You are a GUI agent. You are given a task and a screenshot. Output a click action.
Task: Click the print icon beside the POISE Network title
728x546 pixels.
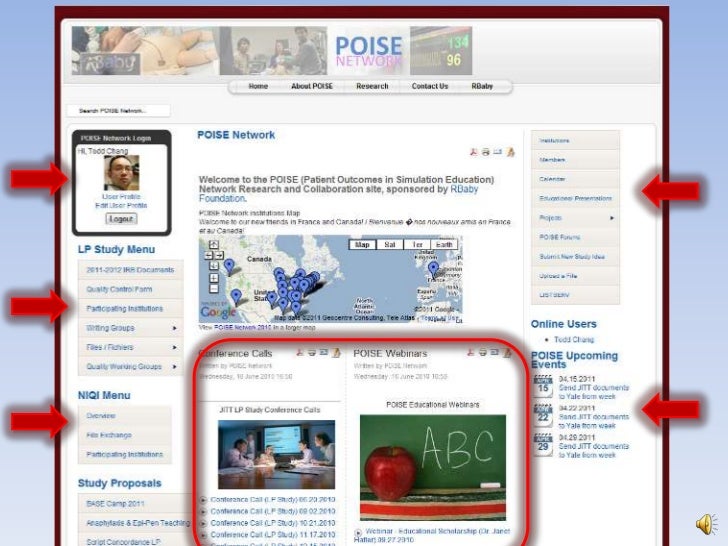pos(486,152)
